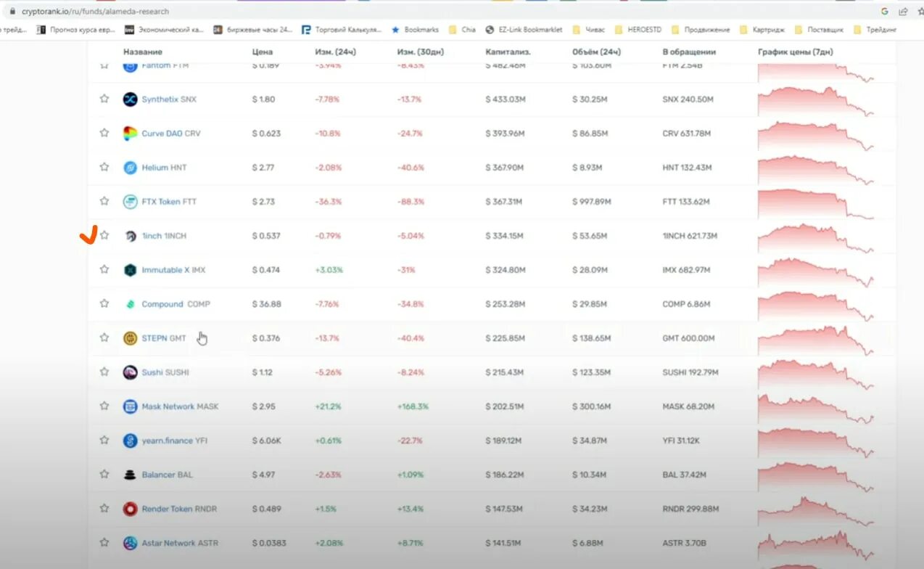Image resolution: width=924 pixels, height=569 pixels.
Task: Toggle the star for Mask Network
Action: coord(104,406)
